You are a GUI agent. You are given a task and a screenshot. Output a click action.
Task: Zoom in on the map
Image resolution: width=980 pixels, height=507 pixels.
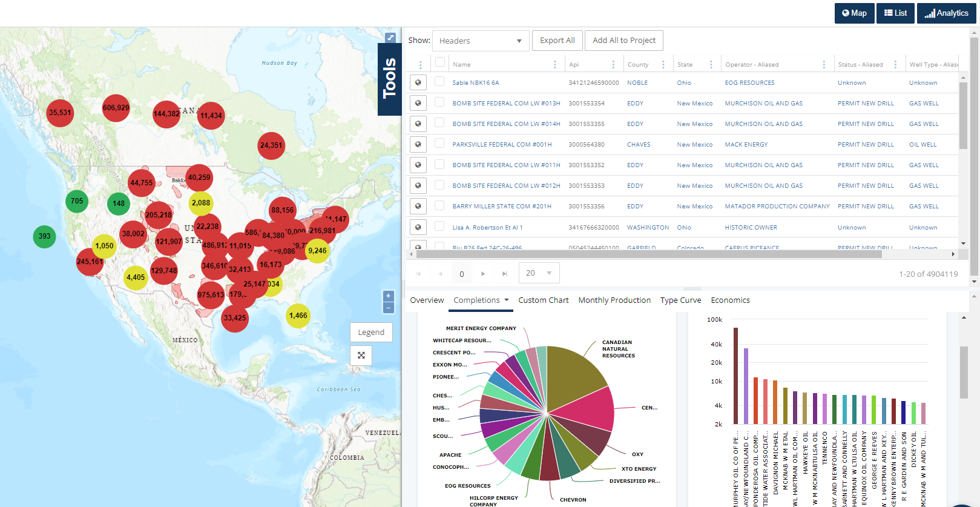pyautogui.click(x=389, y=296)
